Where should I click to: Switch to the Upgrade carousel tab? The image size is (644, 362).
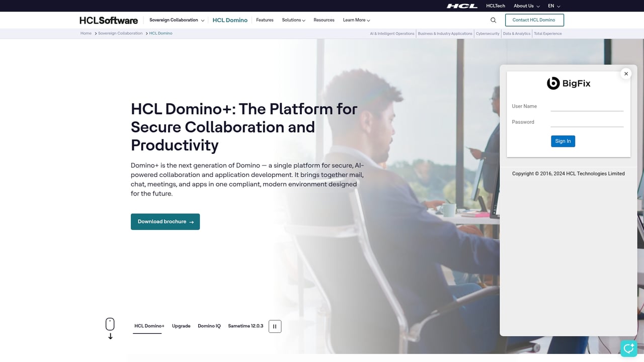(181, 326)
